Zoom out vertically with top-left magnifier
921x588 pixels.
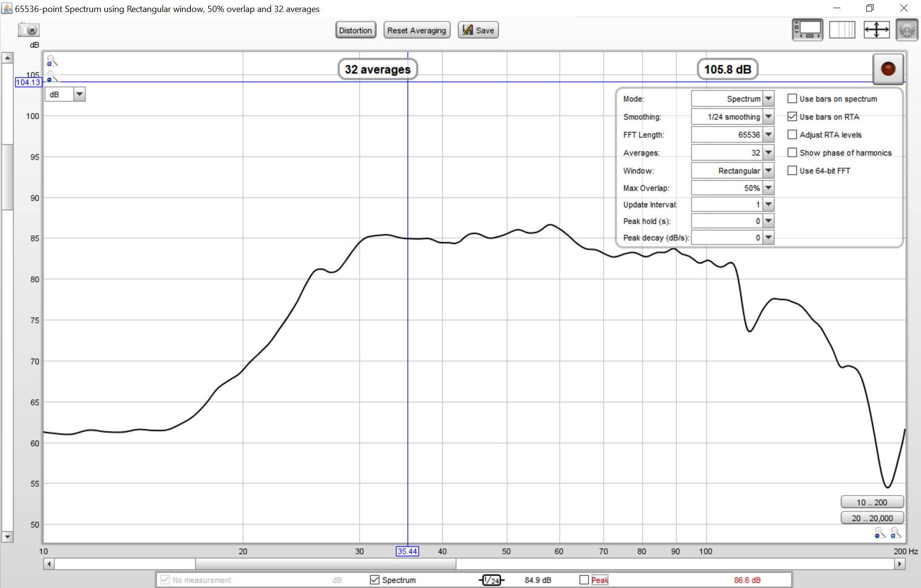[x=52, y=77]
